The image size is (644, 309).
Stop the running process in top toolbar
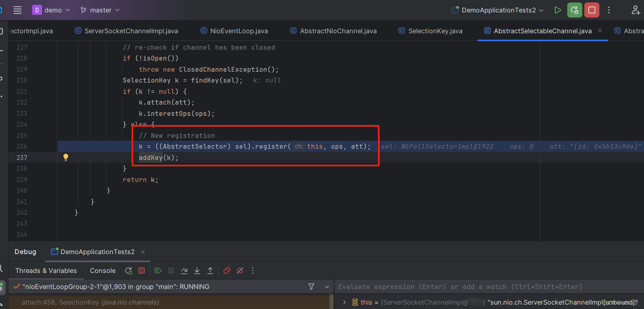tap(592, 10)
